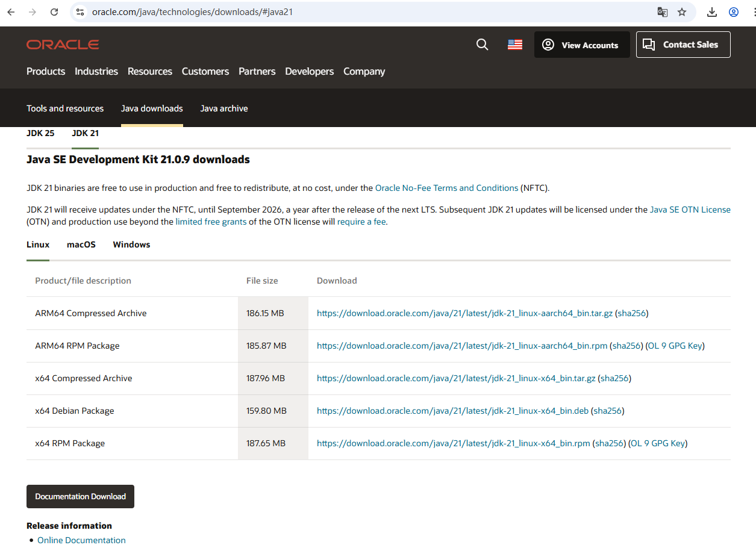This screenshot has width=756, height=548.
Task: Click the Documentation Download button
Action: click(80, 496)
